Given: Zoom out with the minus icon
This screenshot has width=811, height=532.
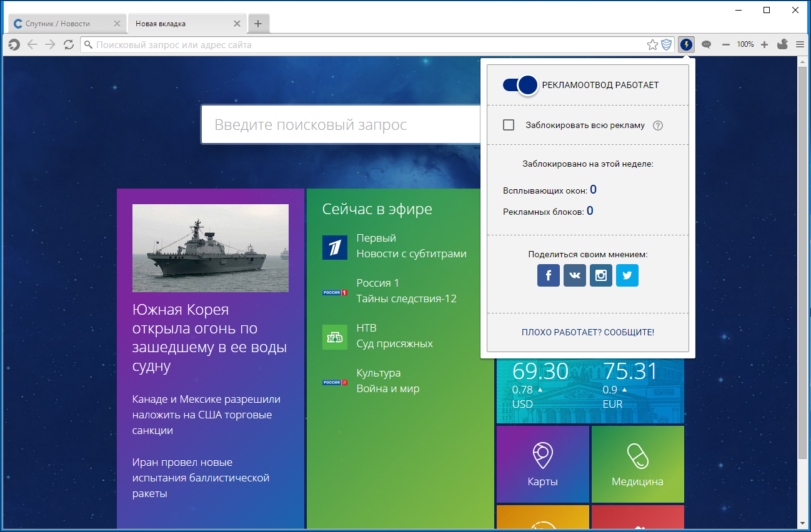Looking at the screenshot, I should (726, 45).
